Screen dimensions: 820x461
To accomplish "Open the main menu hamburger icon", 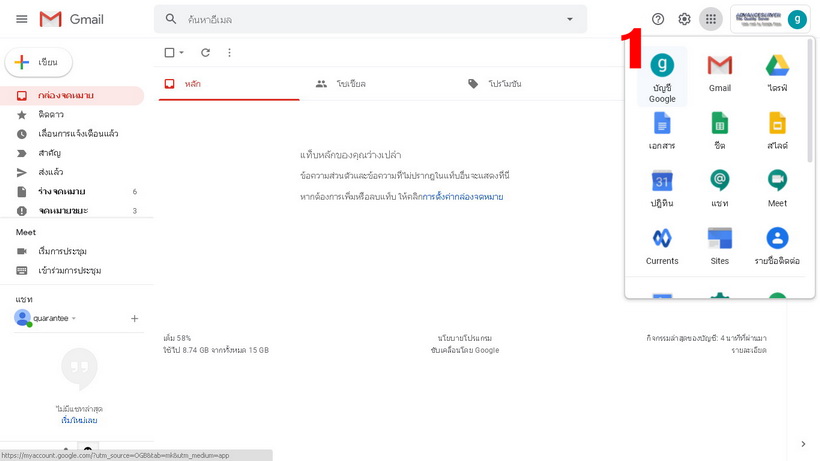I will 21,19.
